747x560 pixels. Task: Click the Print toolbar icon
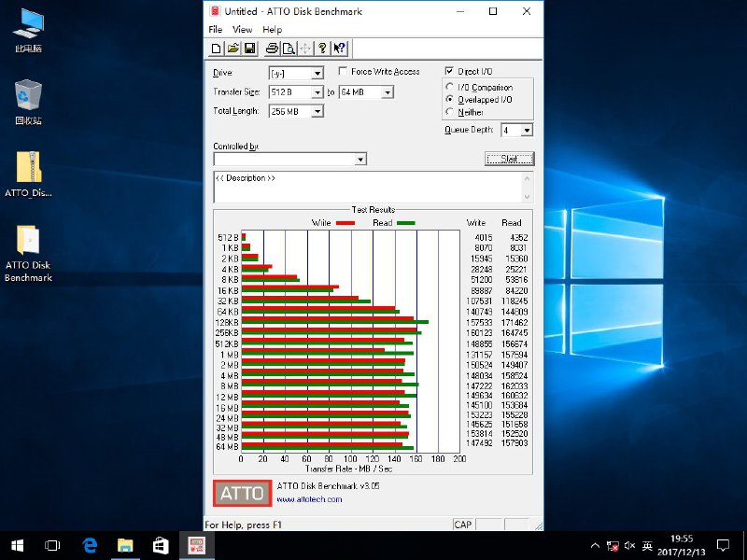click(272, 49)
